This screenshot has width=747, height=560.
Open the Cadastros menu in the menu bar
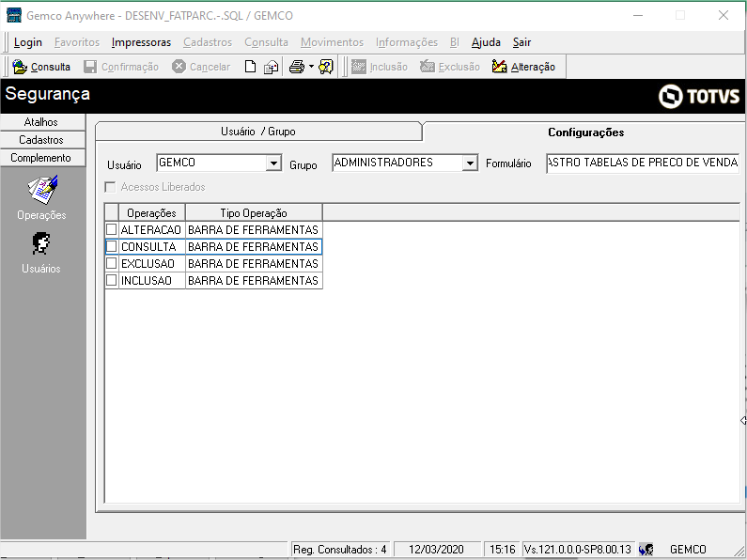tap(208, 42)
